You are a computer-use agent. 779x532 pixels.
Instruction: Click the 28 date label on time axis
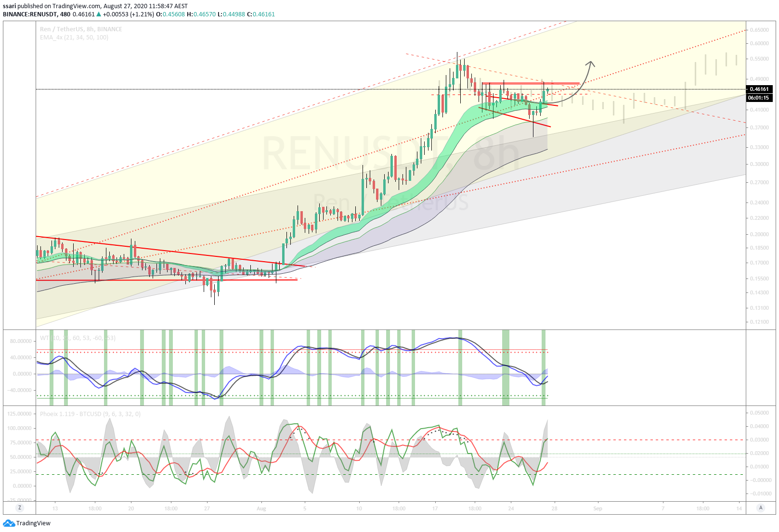coord(555,508)
